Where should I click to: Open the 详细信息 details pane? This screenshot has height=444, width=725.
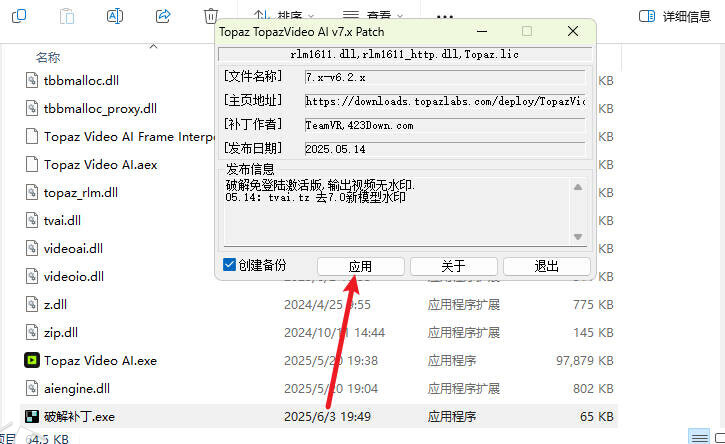click(675, 16)
